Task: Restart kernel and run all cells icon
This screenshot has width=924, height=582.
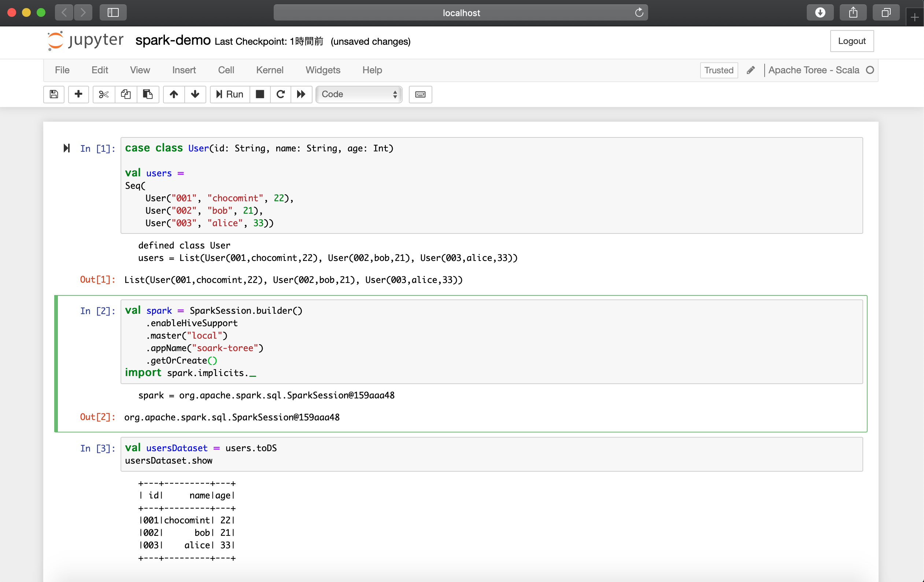Action: [x=301, y=95]
